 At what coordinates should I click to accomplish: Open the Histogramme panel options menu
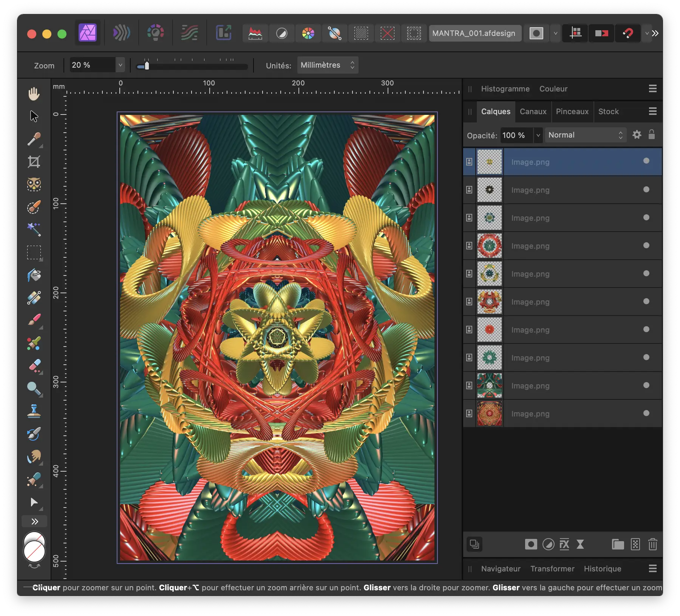[x=652, y=88]
